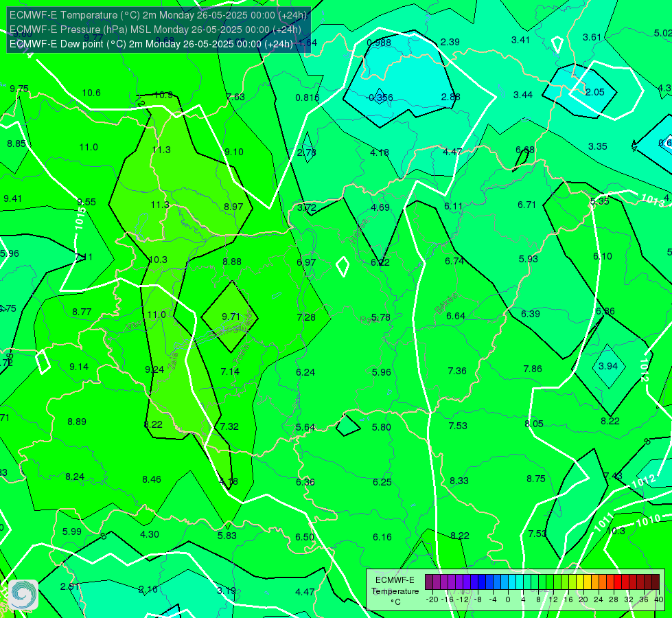Screen dimensions: 672x618
Task: Click the 1013 isobar label
Action: [653, 200]
